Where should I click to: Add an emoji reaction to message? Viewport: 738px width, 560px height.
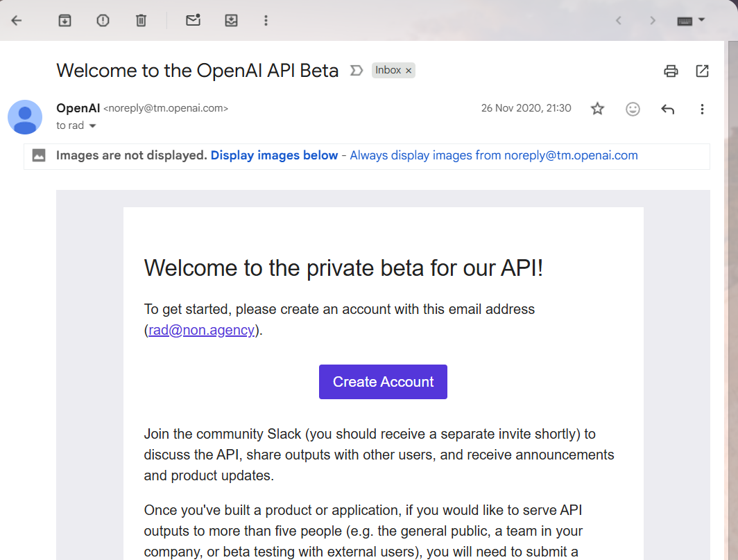[633, 109]
